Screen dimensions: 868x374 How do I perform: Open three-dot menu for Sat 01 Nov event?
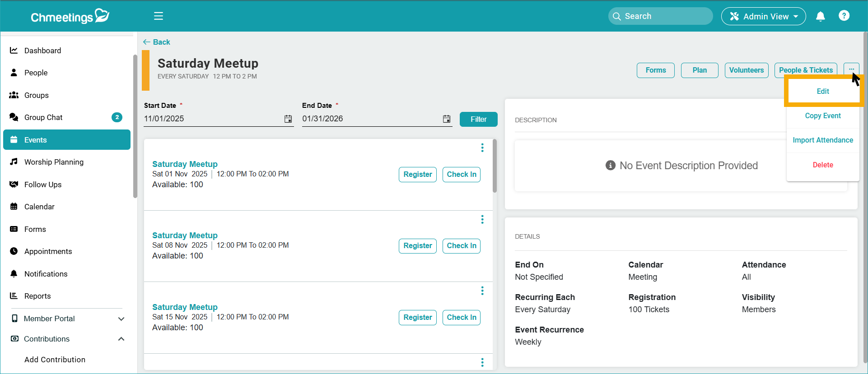(482, 148)
